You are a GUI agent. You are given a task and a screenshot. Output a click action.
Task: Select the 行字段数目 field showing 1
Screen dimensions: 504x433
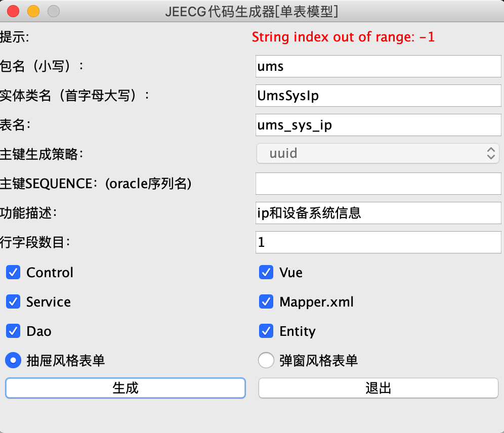(378, 242)
